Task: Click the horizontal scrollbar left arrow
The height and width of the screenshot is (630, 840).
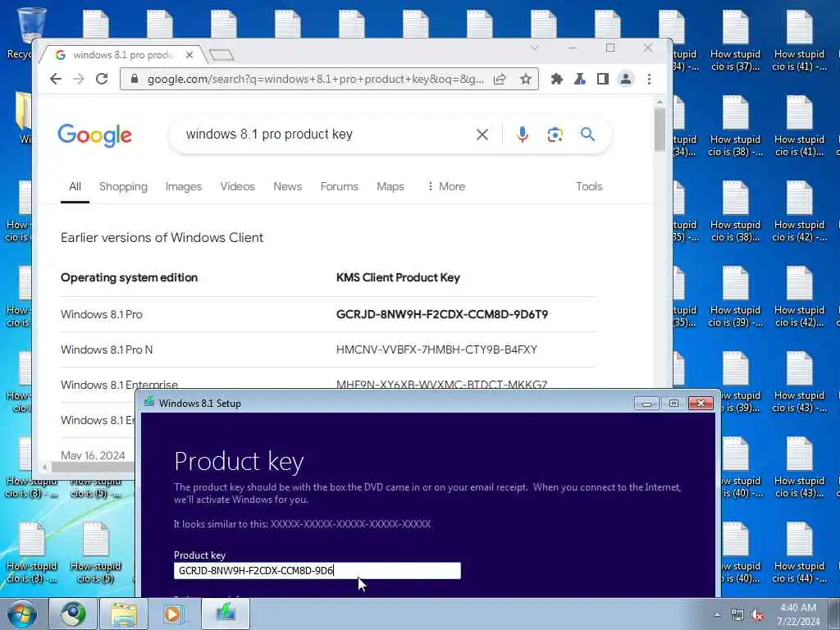Action: (44, 468)
